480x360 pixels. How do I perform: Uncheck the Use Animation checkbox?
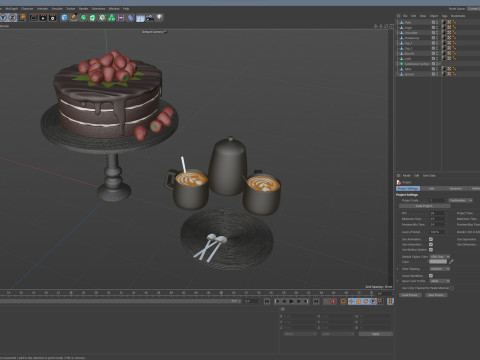coord(431,239)
